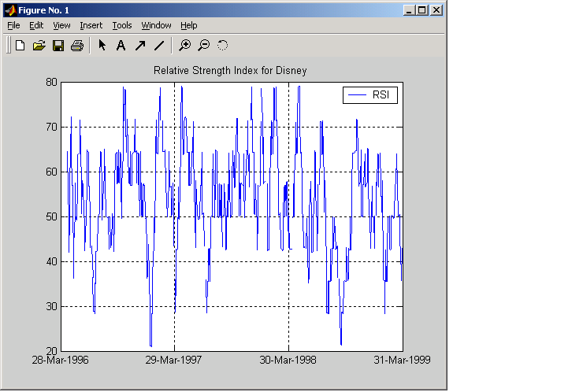Viewport: 583px width, 392px height.
Task: Open the Window menu
Action: pyautogui.click(x=156, y=26)
